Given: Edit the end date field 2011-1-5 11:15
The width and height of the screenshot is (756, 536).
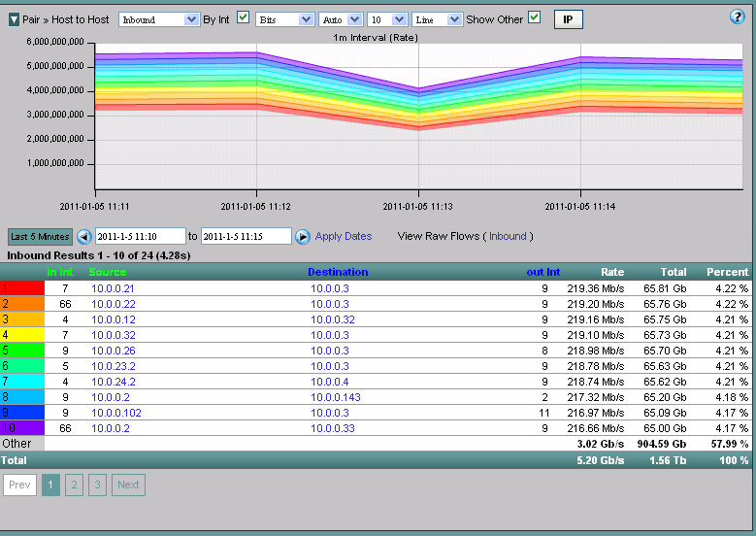Looking at the screenshot, I should 246,236.
